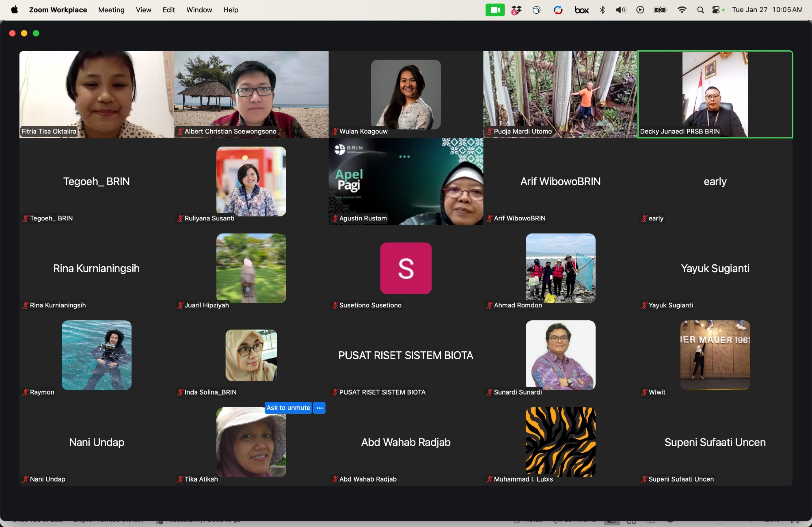Open the Control Center toggles icon
This screenshot has height=527, width=812.
[x=717, y=10]
